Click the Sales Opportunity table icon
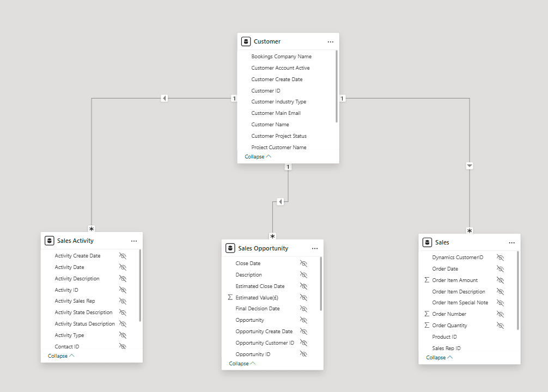The image size is (548, 392). (x=230, y=248)
